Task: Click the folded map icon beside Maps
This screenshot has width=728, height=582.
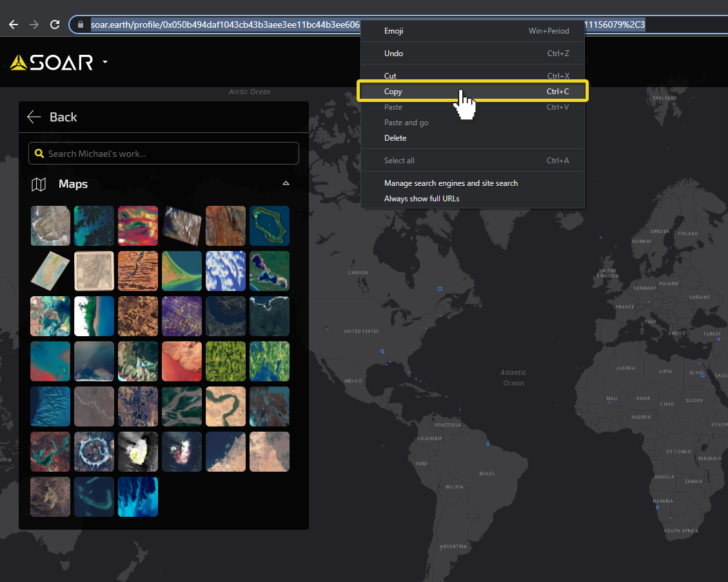Action: click(39, 185)
